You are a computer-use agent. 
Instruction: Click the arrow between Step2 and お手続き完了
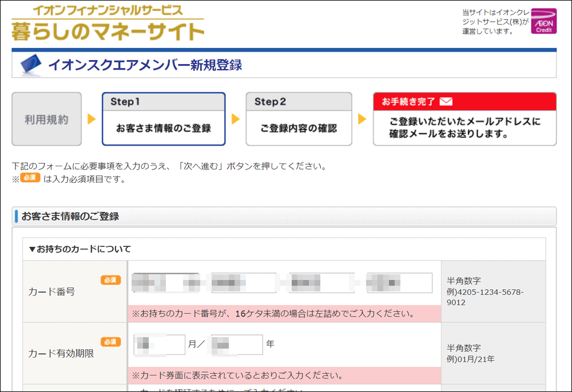click(362, 119)
